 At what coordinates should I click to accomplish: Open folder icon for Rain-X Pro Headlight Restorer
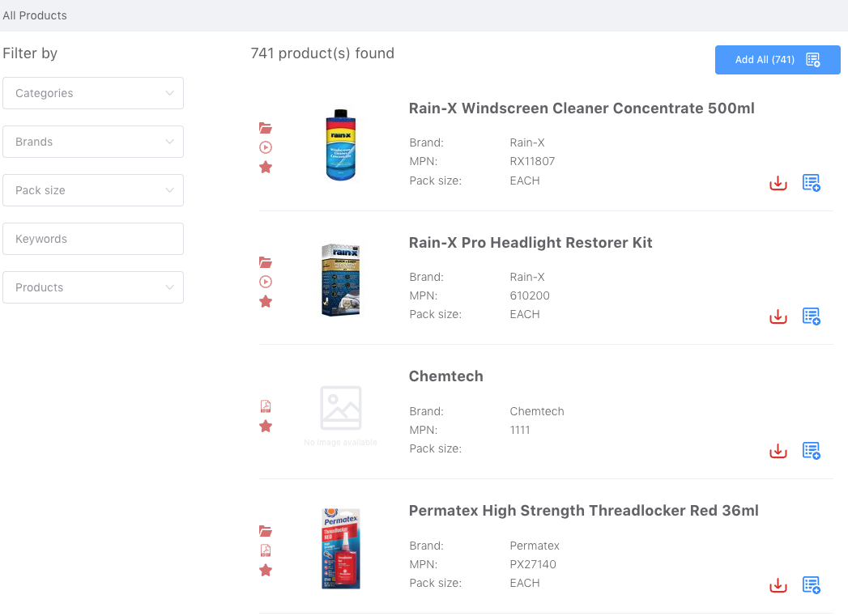coord(266,262)
